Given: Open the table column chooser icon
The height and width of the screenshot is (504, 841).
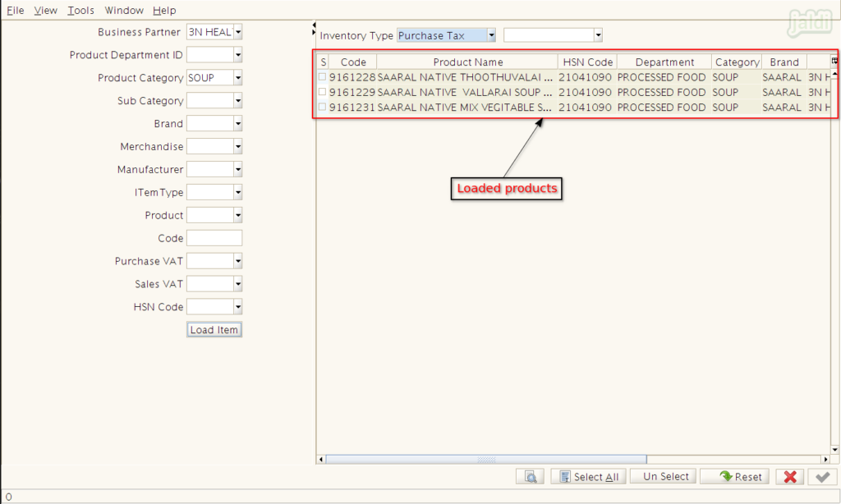Looking at the screenshot, I should tap(834, 61).
